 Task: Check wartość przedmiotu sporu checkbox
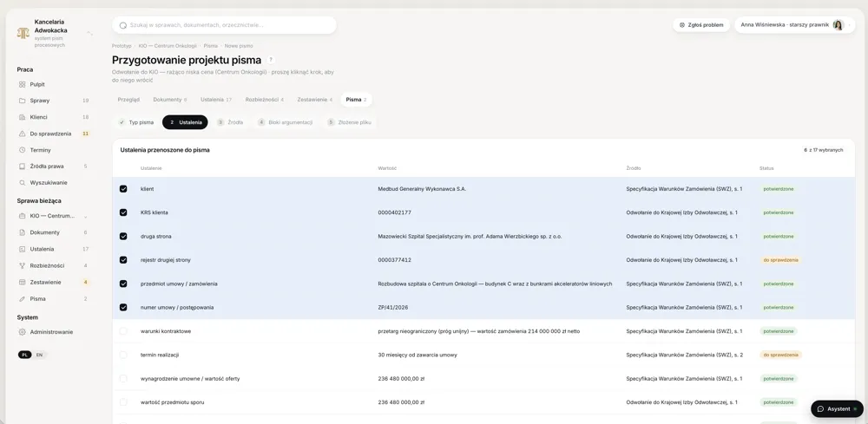pos(123,402)
